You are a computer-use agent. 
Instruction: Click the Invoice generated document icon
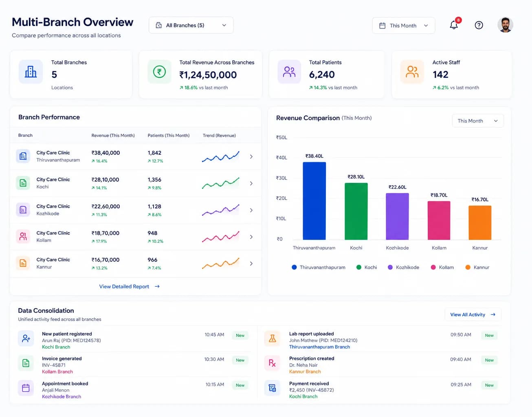point(26,363)
